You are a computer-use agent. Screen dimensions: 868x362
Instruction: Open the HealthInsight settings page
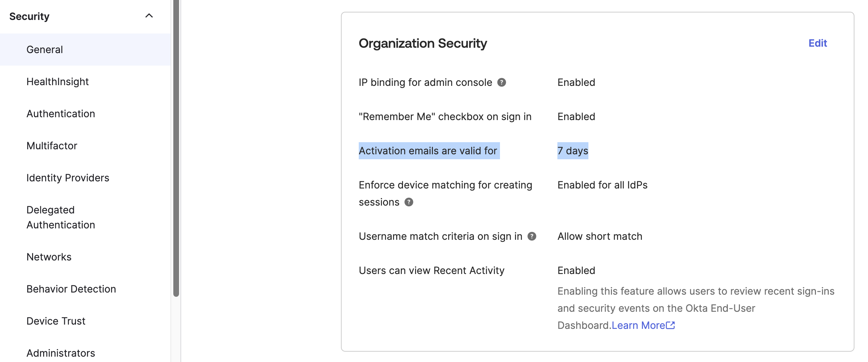pos(57,81)
